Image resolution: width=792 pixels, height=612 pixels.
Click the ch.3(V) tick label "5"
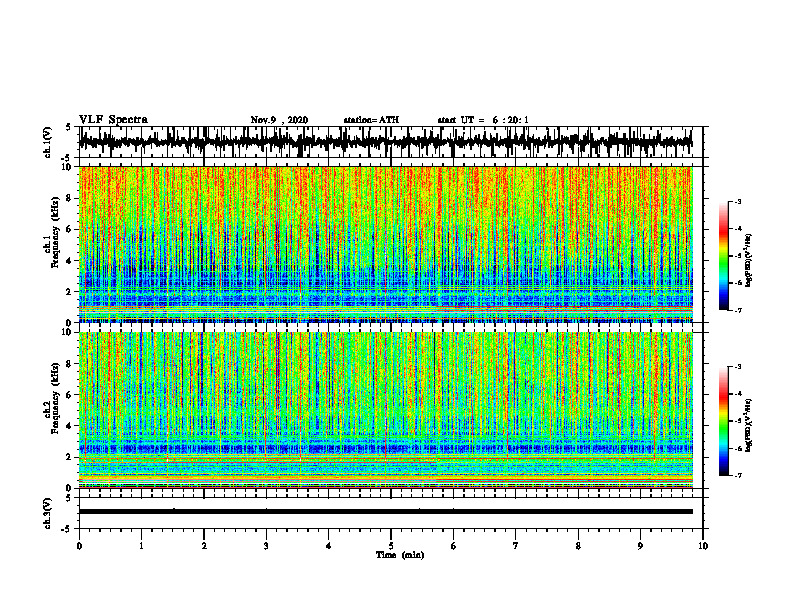point(69,498)
